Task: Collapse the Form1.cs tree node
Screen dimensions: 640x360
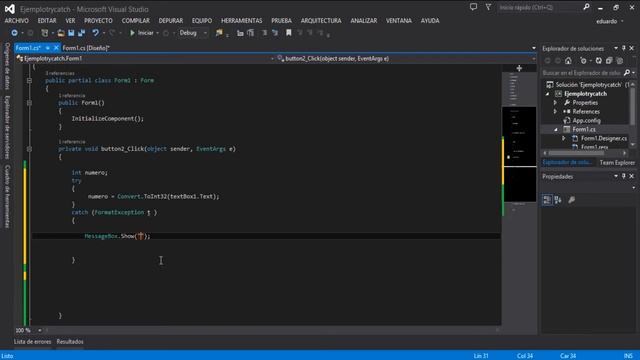Action: pyautogui.click(x=556, y=129)
